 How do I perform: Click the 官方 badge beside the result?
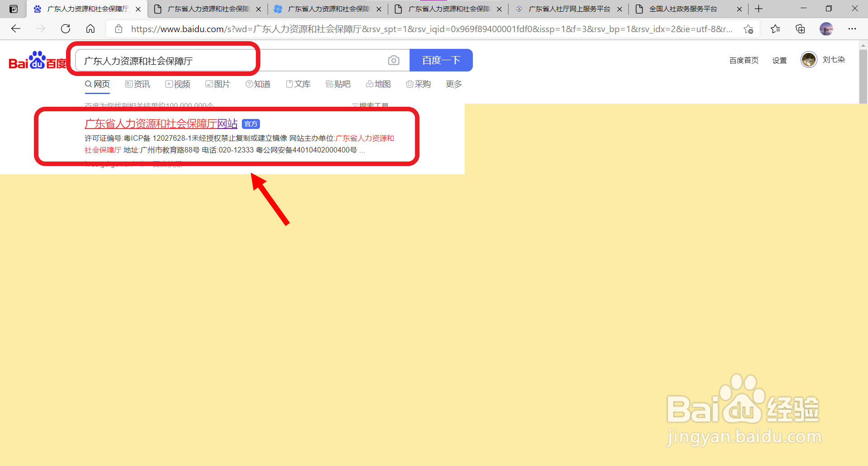pyautogui.click(x=251, y=124)
